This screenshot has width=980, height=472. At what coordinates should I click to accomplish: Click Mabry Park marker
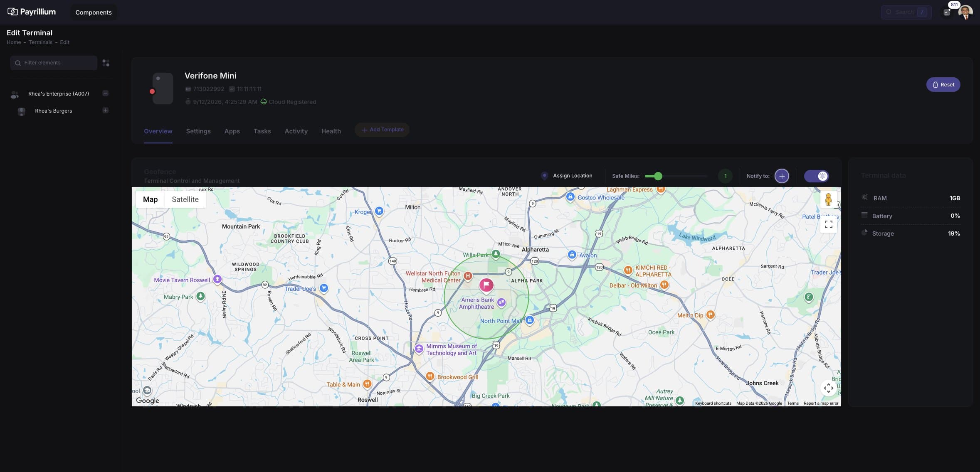(x=200, y=296)
